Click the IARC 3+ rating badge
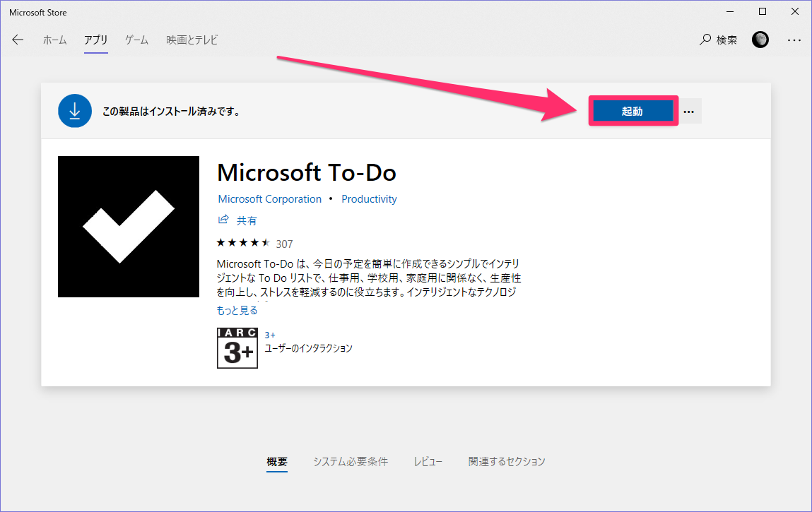The height and width of the screenshot is (512, 812). 237,348
